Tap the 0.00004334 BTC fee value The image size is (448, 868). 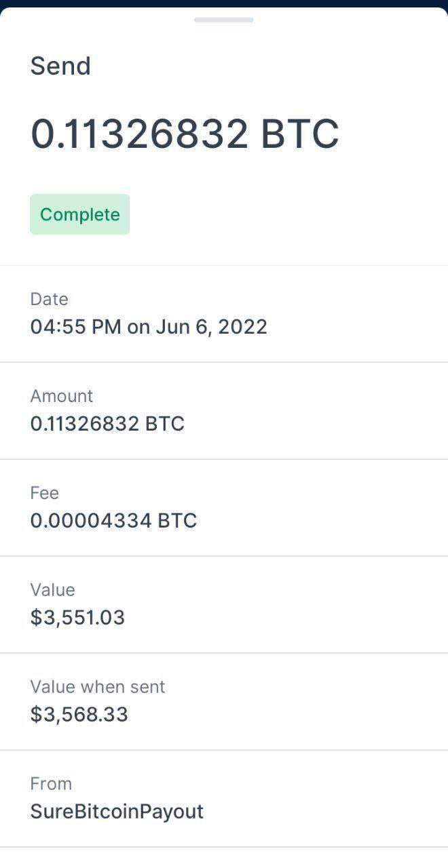pyautogui.click(x=113, y=521)
